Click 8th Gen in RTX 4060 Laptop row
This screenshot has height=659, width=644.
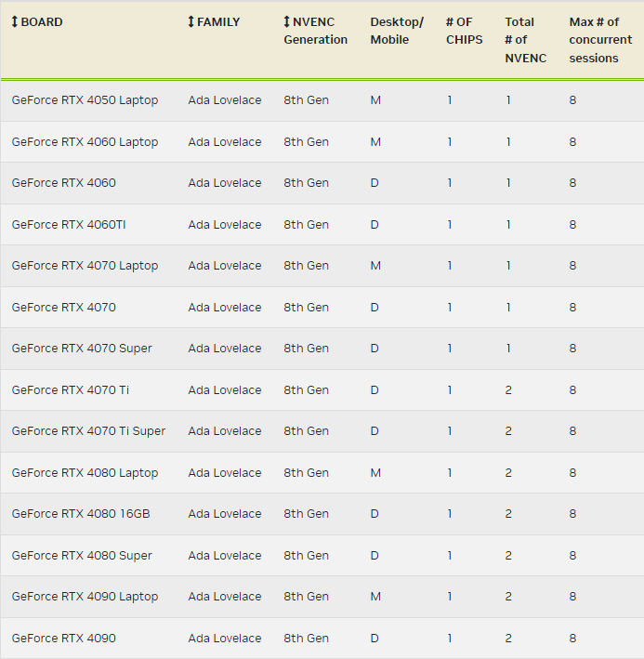tap(307, 142)
